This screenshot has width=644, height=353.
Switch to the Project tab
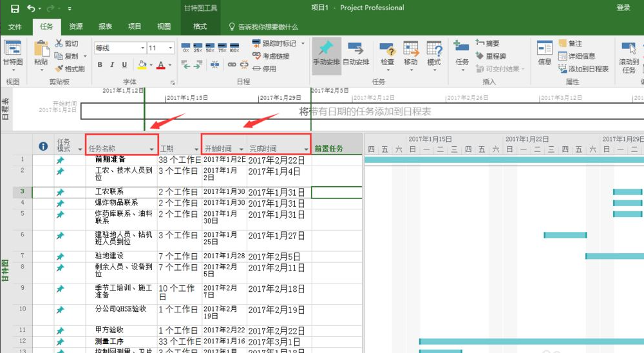[x=135, y=26]
